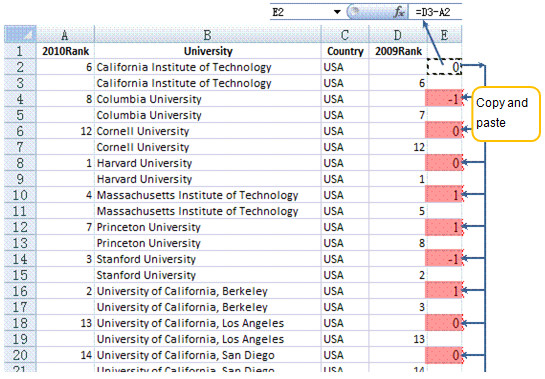Select row 20 header
This screenshot has width=545, height=379.
pyautogui.click(x=20, y=355)
